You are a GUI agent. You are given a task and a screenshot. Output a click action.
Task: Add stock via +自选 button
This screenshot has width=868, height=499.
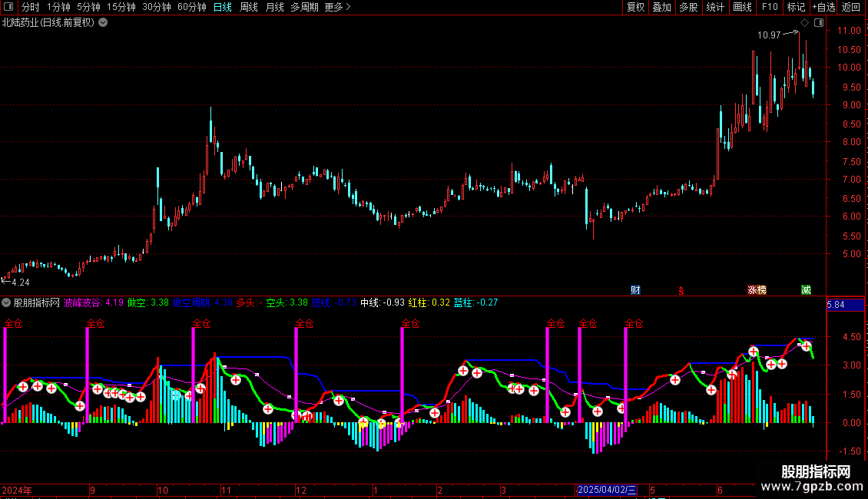823,7
